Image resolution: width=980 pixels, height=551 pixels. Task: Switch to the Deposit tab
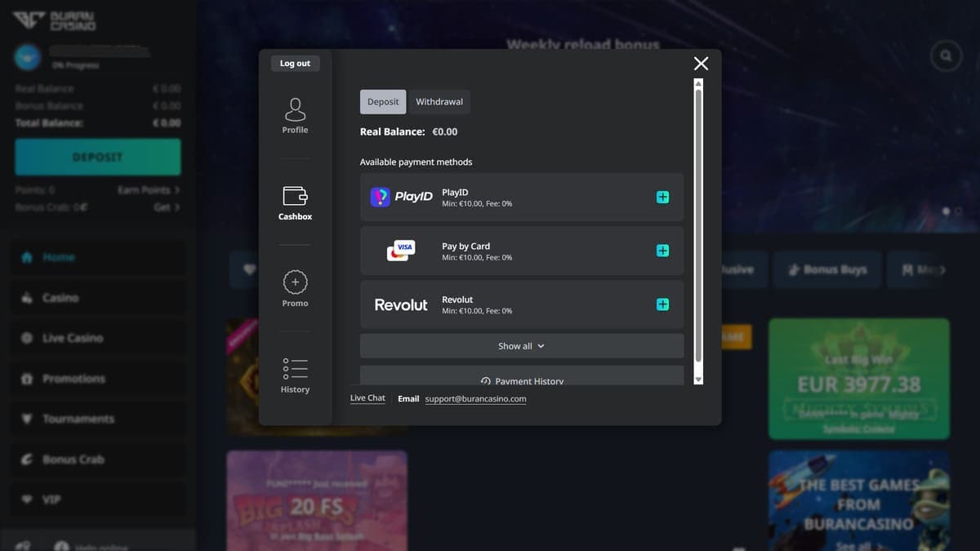coord(383,102)
